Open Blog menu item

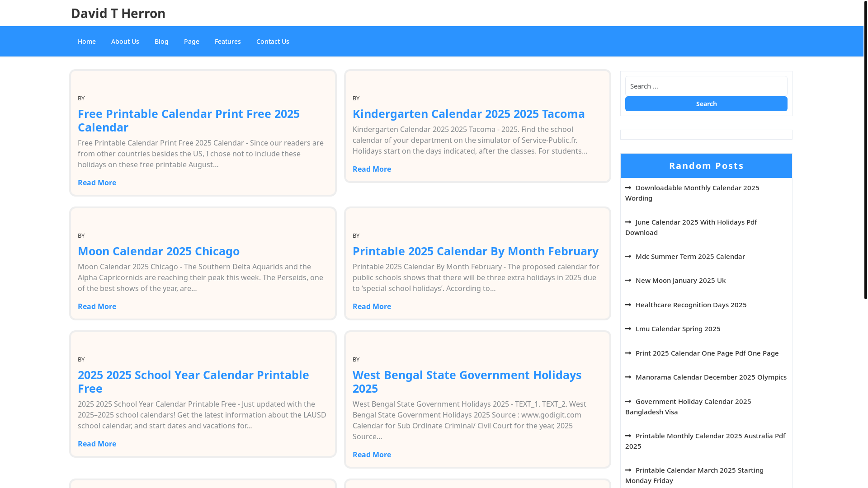(x=161, y=42)
